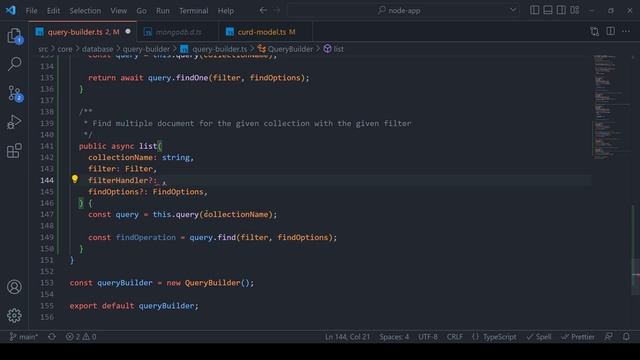Screen dimensions: 640x360
Task: Open the Help menu
Action: click(225, 11)
